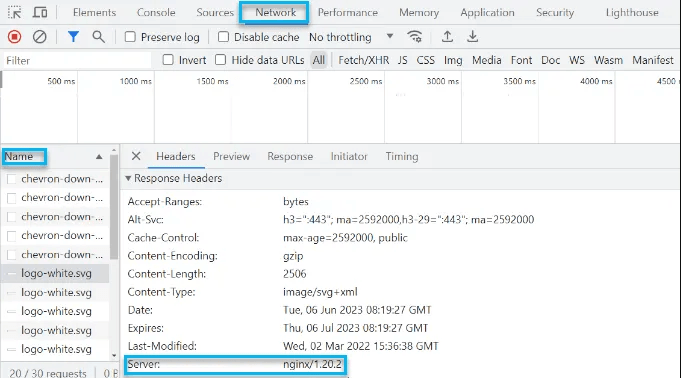Click the Content-Type header value image/svg+xml

(x=320, y=292)
